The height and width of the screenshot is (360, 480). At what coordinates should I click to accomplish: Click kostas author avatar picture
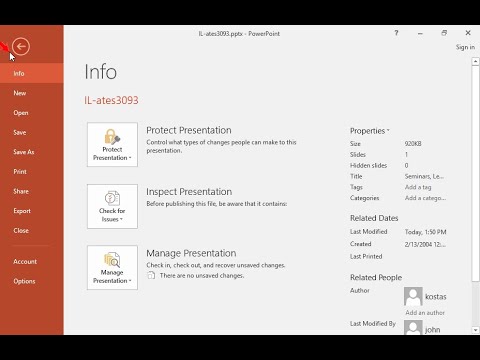tap(413, 296)
